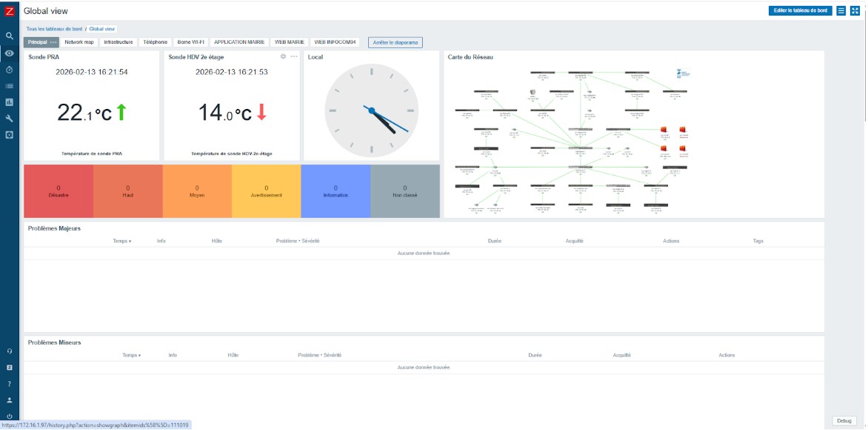Open the Inventory list menu in the sidebar
868x430 pixels.
coord(10,86)
